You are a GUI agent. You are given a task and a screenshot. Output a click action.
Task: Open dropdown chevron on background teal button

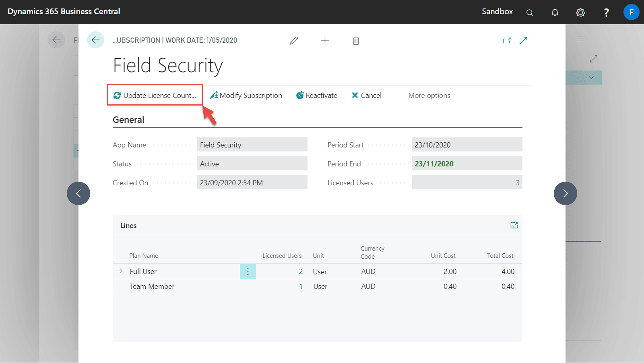click(591, 77)
